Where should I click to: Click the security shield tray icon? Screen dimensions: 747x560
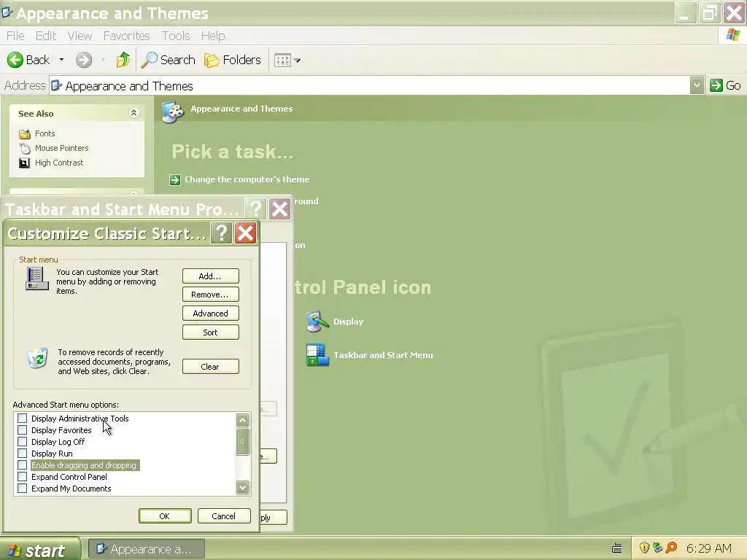point(644,548)
